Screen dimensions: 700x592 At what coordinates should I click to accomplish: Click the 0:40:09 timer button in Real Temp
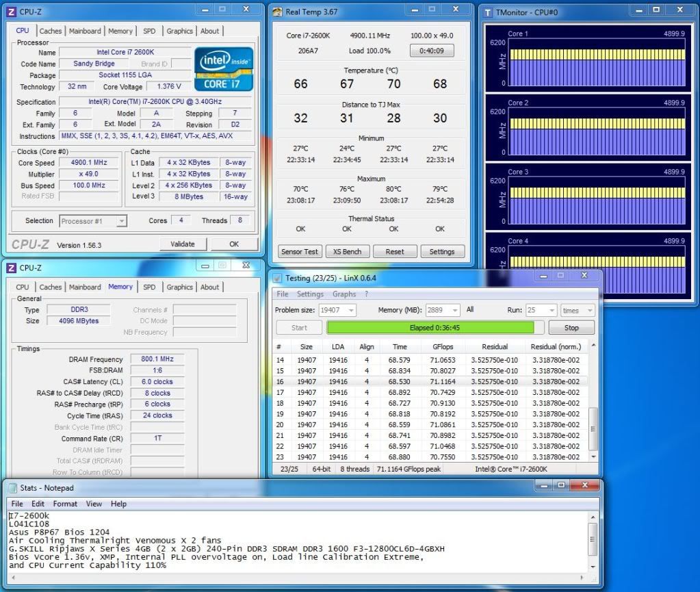click(x=432, y=51)
